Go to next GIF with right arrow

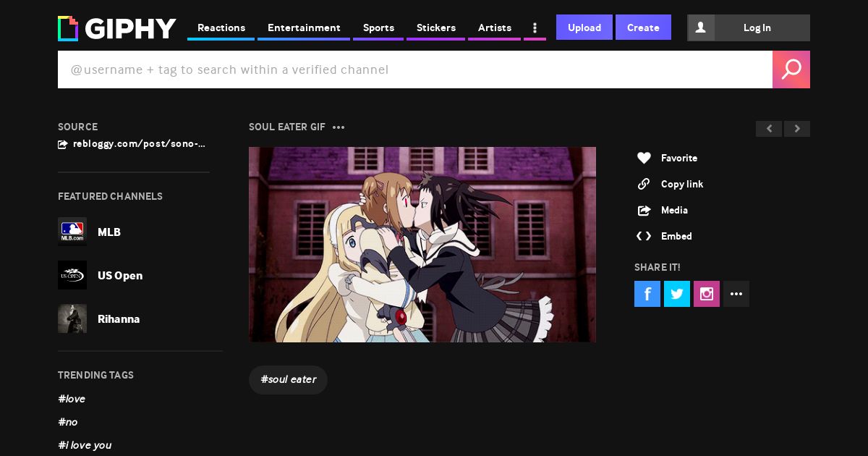coord(797,129)
